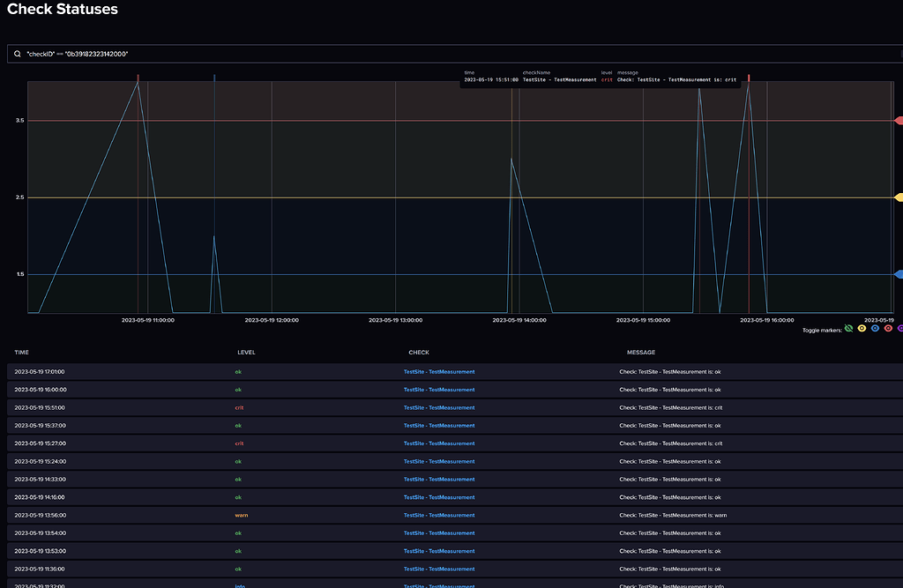Open TestSite check link in 17:01:00 row

click(x=438, y=372)
